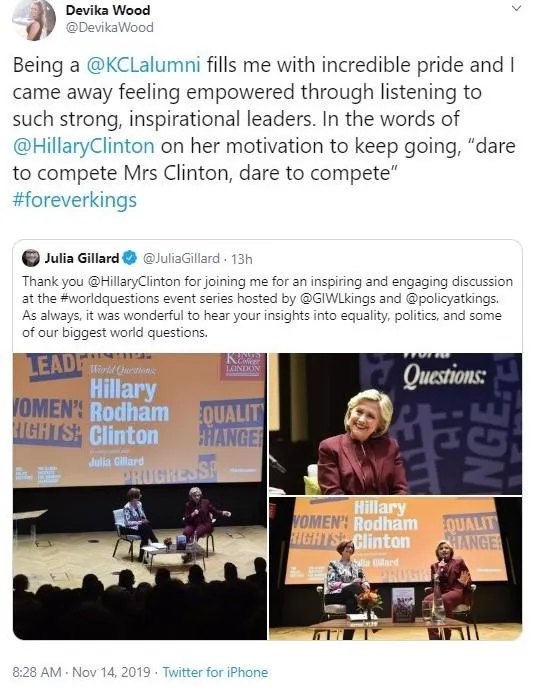Open the 13h timestamp of quoted tweet

tap(241, 259)
